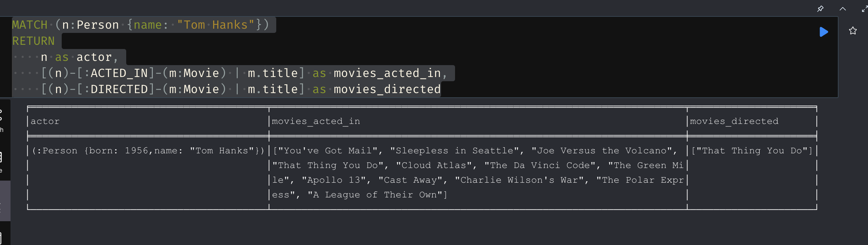868x245 pixels.
Task: Select the highlighted Text view tab
Action: pos(5,201)
